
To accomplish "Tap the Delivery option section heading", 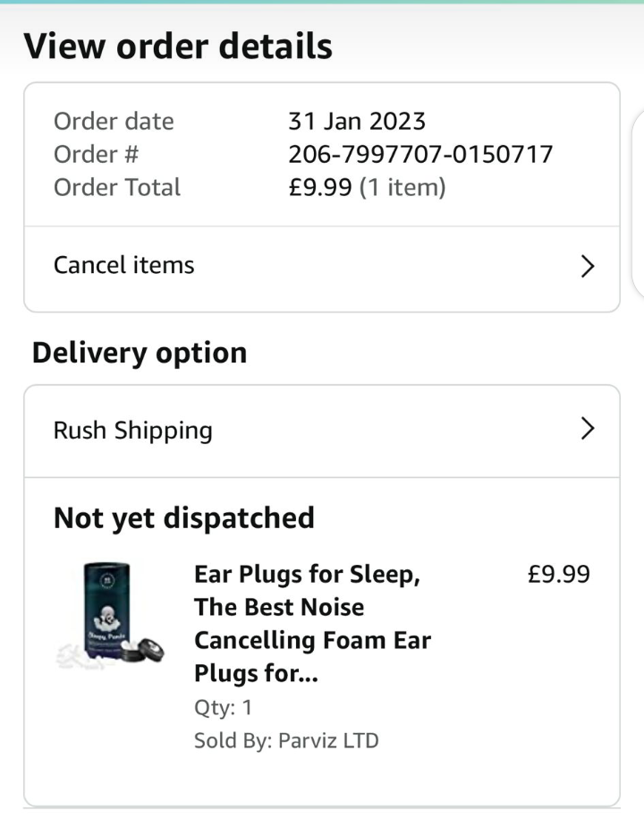I will pyautogui.click(x=139, y=353).
